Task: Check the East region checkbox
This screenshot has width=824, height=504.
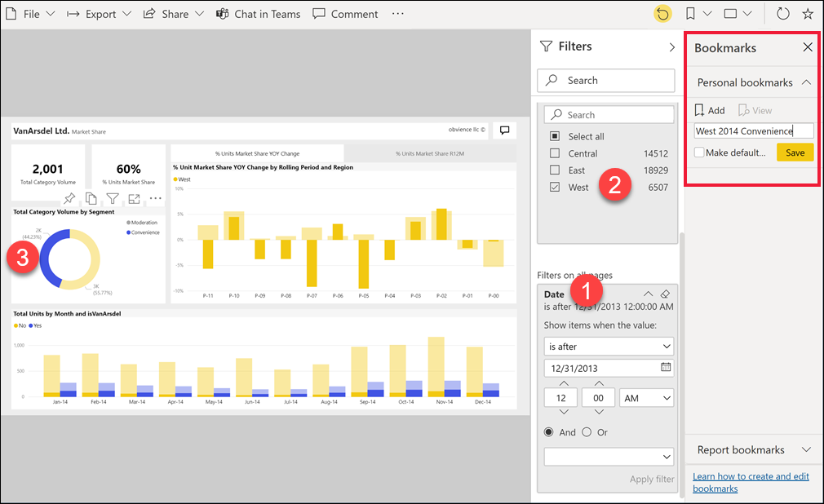Action: coord(555,170)
